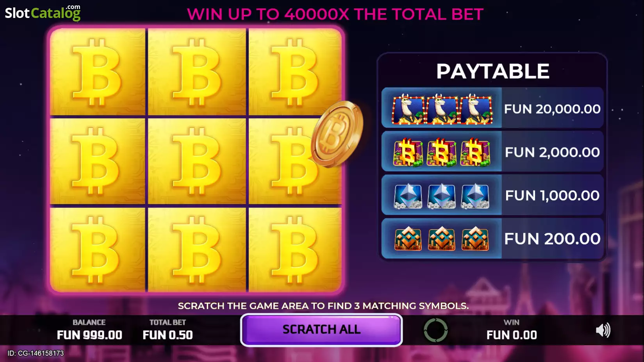Select the orange diamond paytable row FUN 200.00
Screen dimensions: 644x362
click(492, 238)
